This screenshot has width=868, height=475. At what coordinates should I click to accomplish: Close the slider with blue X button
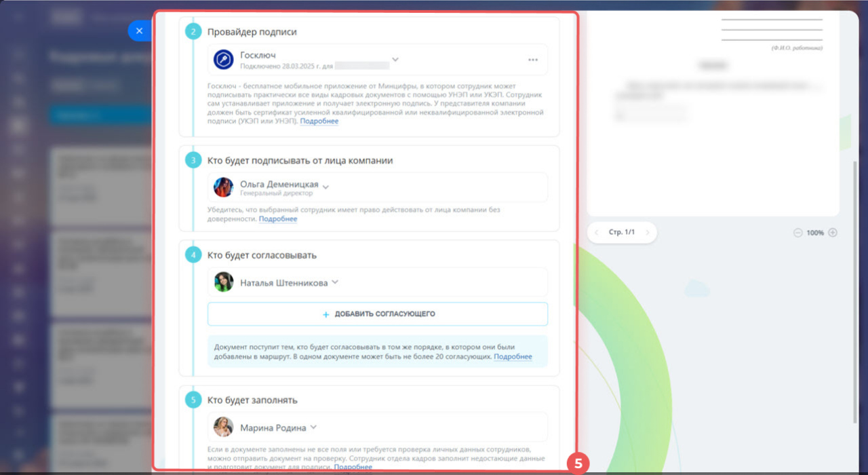139,31
